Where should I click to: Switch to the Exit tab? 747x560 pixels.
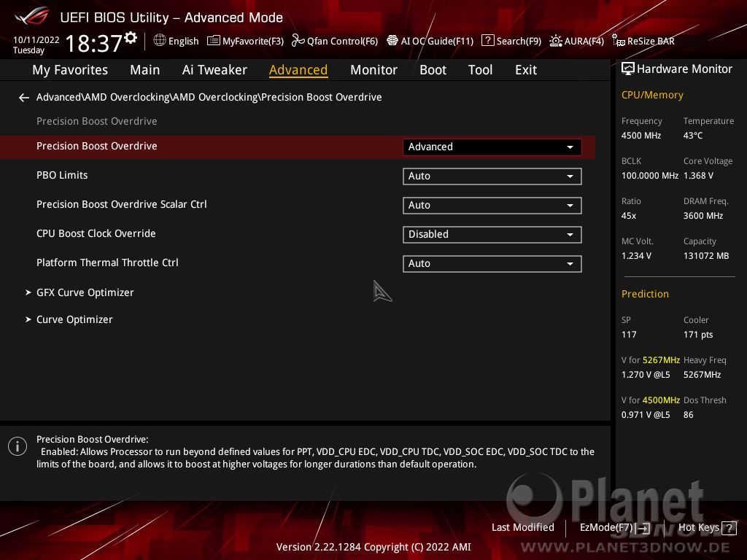[525, 70]
